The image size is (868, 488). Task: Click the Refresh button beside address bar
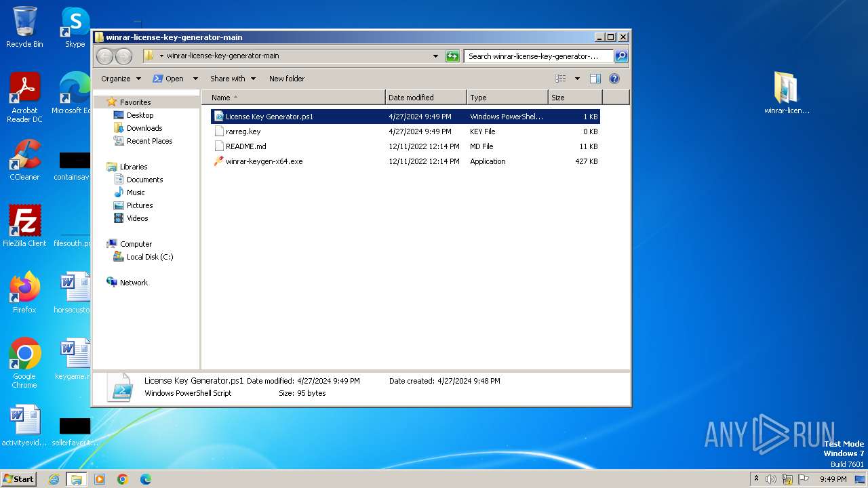pyautogui.click(x=452, y=56)
